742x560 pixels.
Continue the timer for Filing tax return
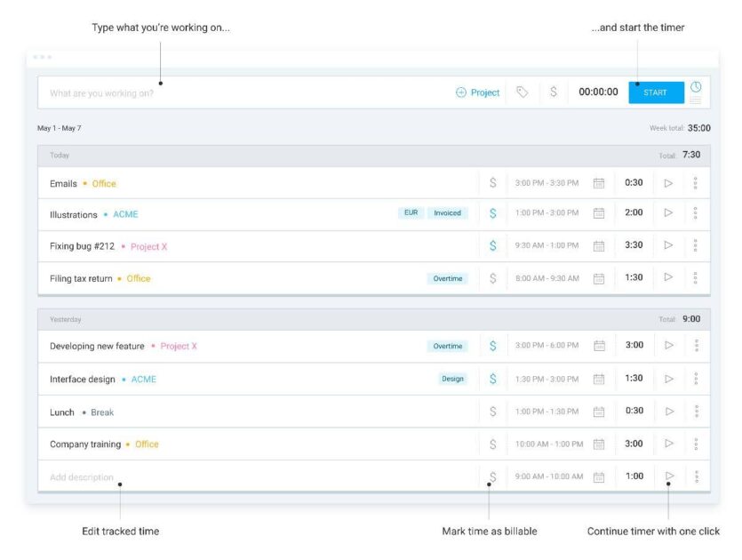pyautogui.click(x=668, y=277)
